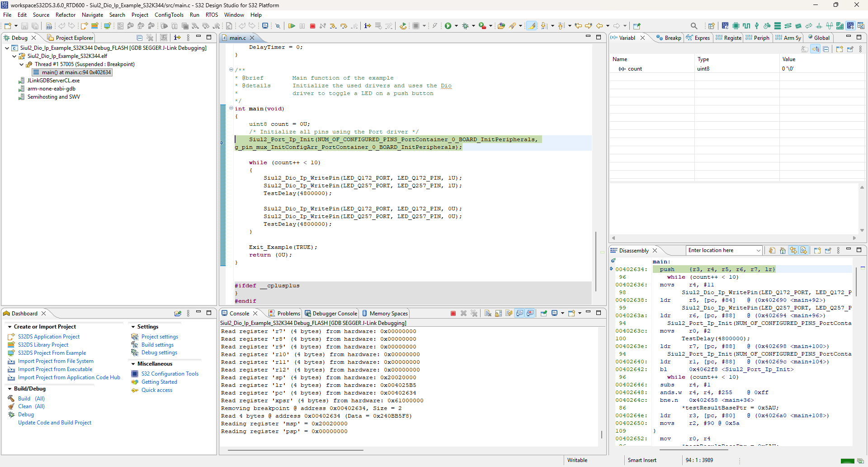Select the count variable row

pos(737,69)
